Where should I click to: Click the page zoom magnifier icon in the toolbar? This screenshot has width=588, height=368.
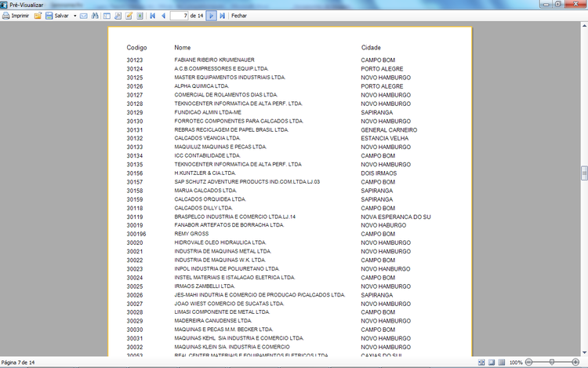click(118, 16)
